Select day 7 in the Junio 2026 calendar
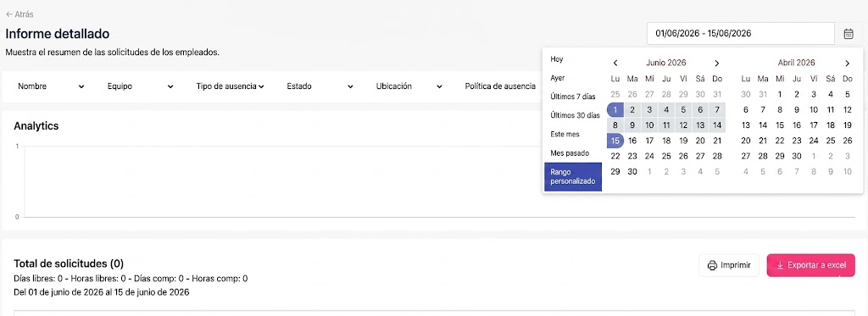 pyautogui.click(x=717, y=109)
